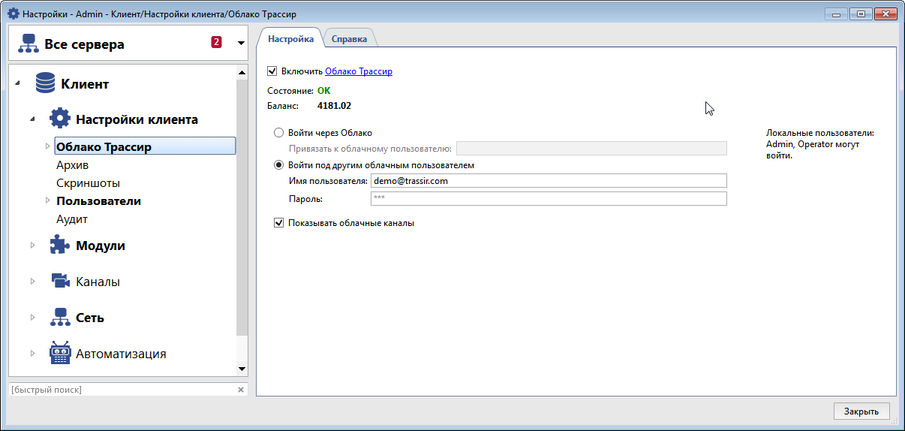Image resolution: width=905 pixels, height=431 pixels.
Task: Select the Войти через Облако radio button
Action: (278, 133)
